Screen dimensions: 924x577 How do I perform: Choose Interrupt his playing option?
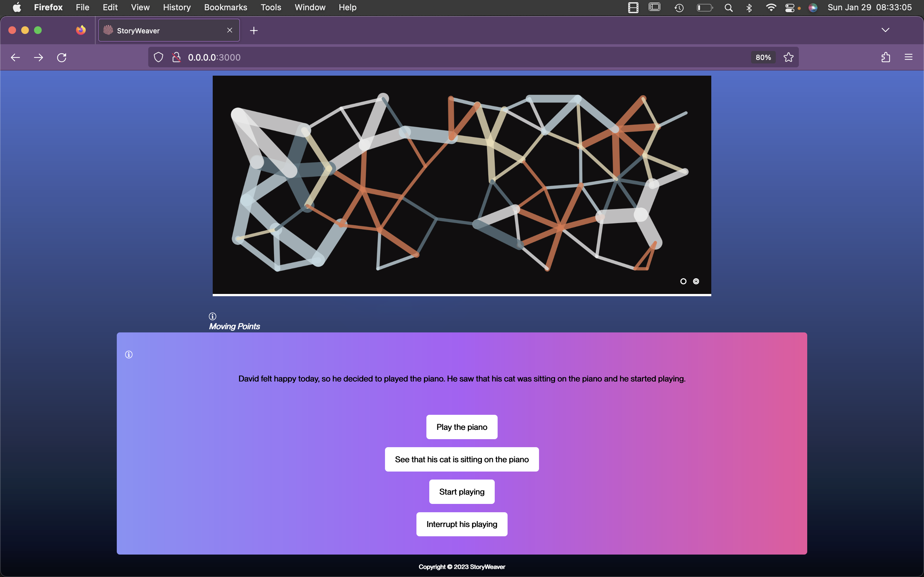(x=462, y=524)
